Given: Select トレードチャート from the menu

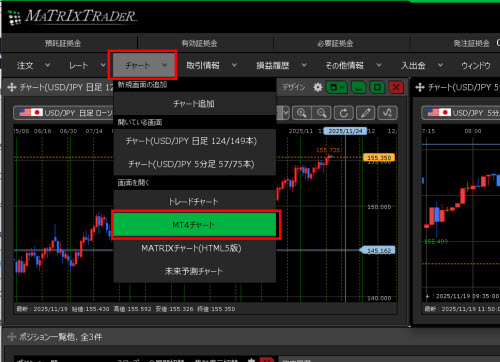Looking at the screenshot, I should pyautogui.click(x=195, y=201).
